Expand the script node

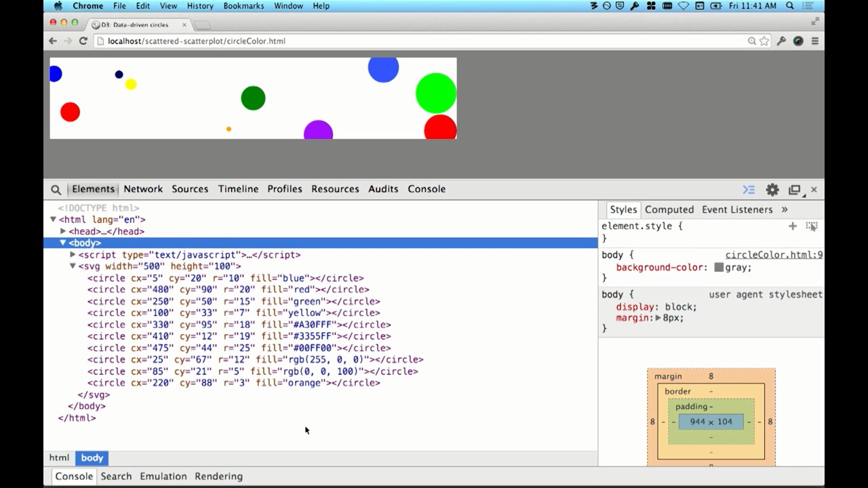(x=73, y=255)
